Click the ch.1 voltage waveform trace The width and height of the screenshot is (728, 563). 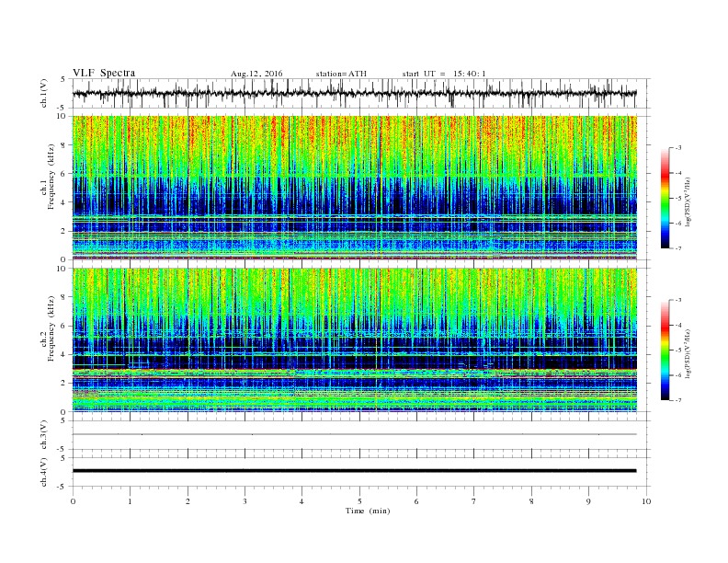pyautogui.click(x=354, y=93)
